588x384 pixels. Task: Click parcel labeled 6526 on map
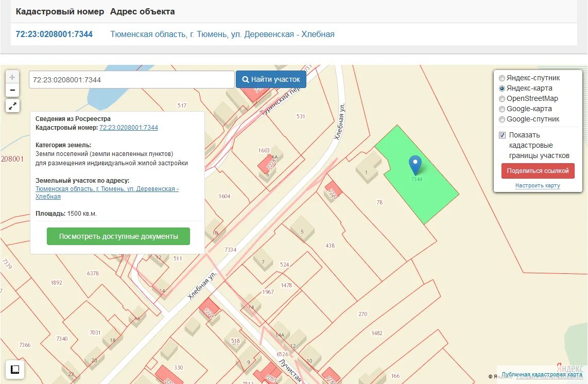[282, 354]
